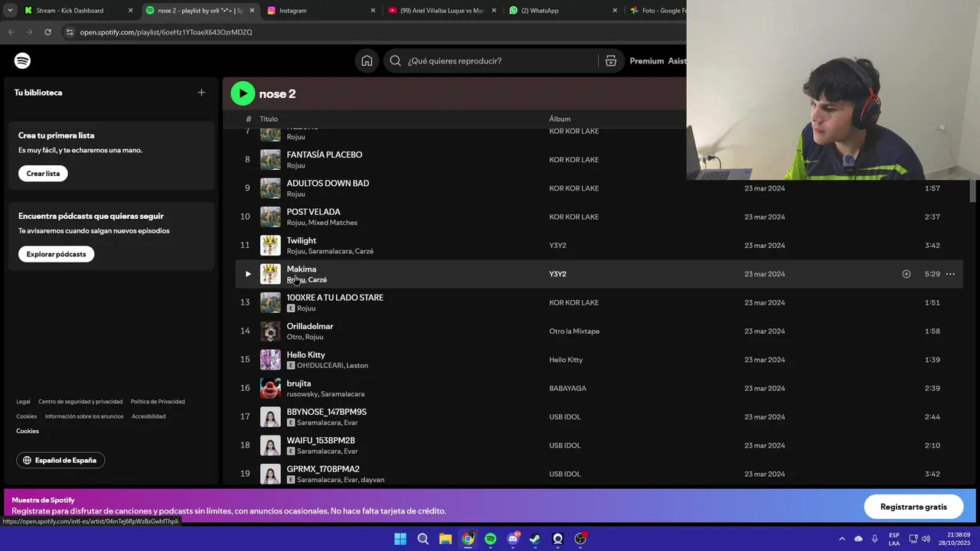This screenshot has height=551, width=980.
Task: Reload the page in Chrome
Action: coord(47,32)
